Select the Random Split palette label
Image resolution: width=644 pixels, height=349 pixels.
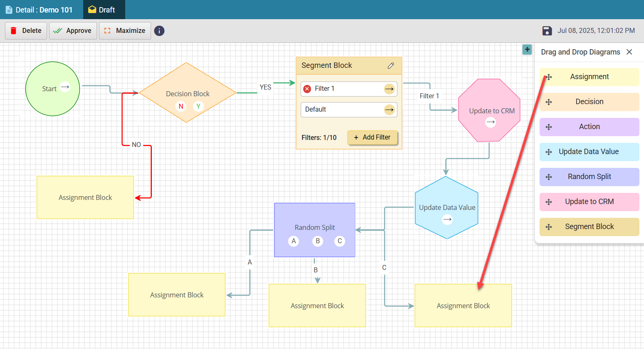pyautogui.click(x=590, y=177)
